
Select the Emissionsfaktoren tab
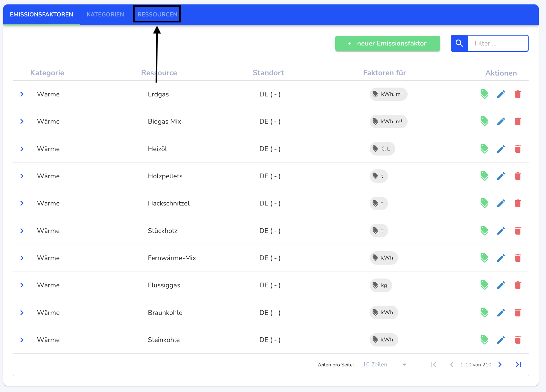coord(41,15)
